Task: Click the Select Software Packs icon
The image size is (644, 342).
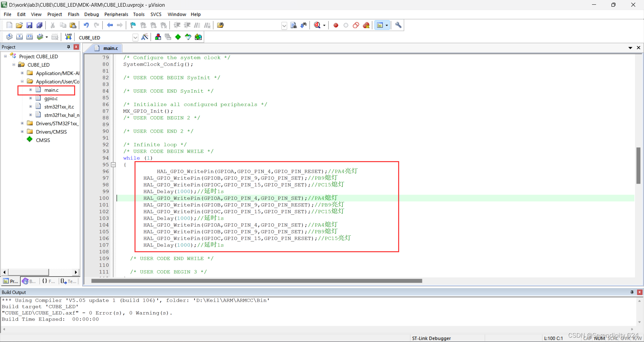Action: 188,37
